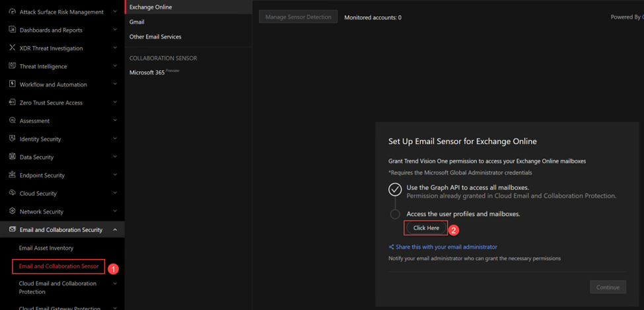The height and width of the screenshot is (310, 644).
Task: Expand Endpoint Security chevron
Action: coord(115,174)
